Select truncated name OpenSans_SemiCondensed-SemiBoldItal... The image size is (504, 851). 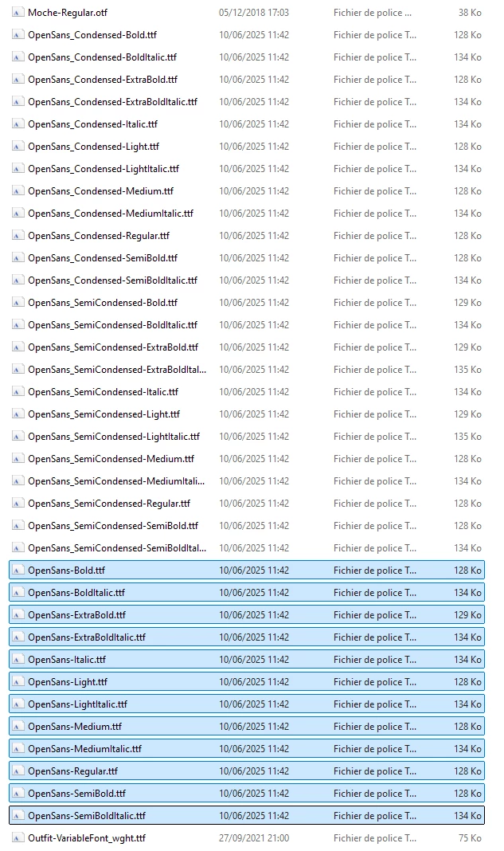[x=117, y=547]
